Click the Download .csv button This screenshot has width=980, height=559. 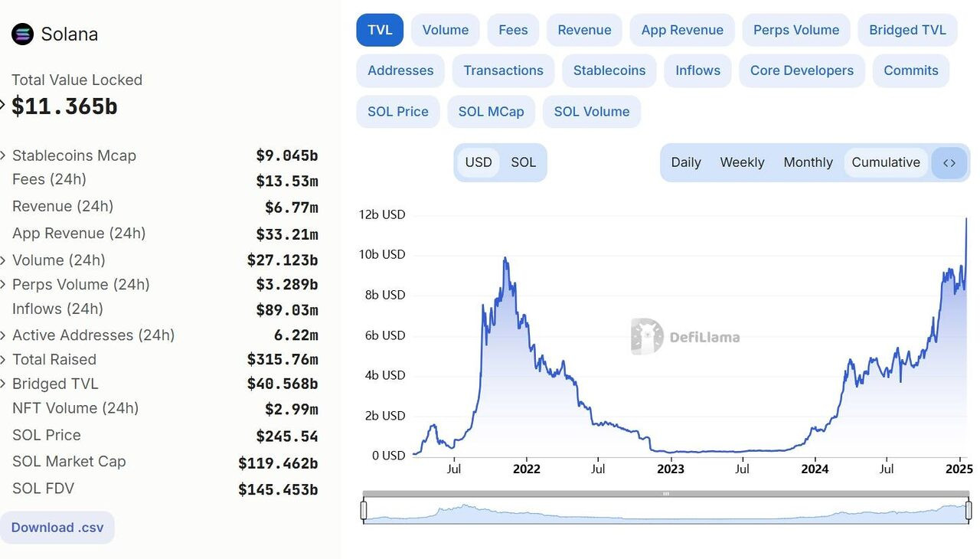pos(57,527)
